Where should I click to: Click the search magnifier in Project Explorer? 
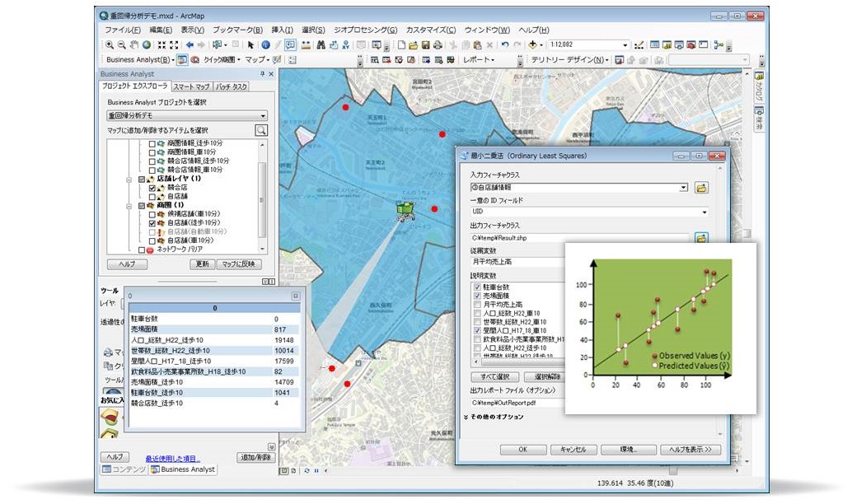point(261,130)
